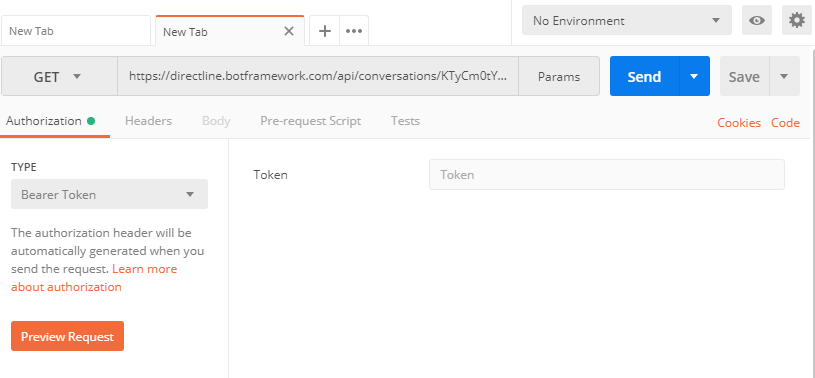Add a new request tab with plus icon

(x=325, y=31)
